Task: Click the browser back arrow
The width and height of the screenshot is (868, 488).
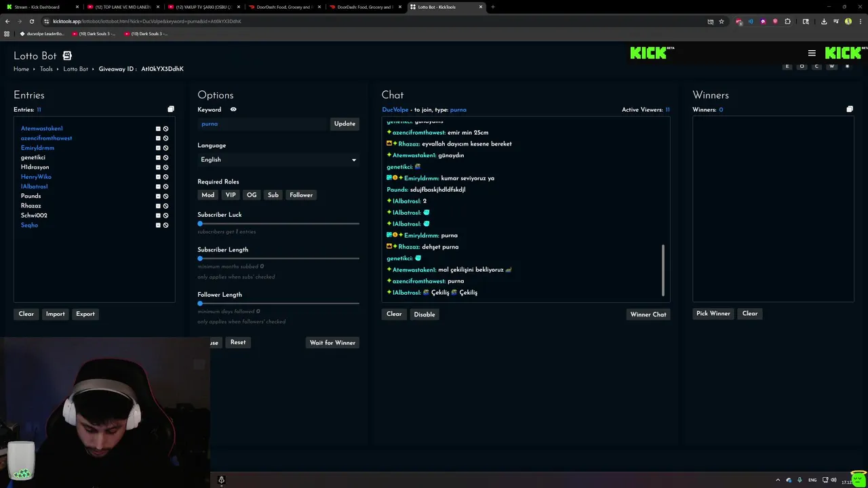Action: 7,21
